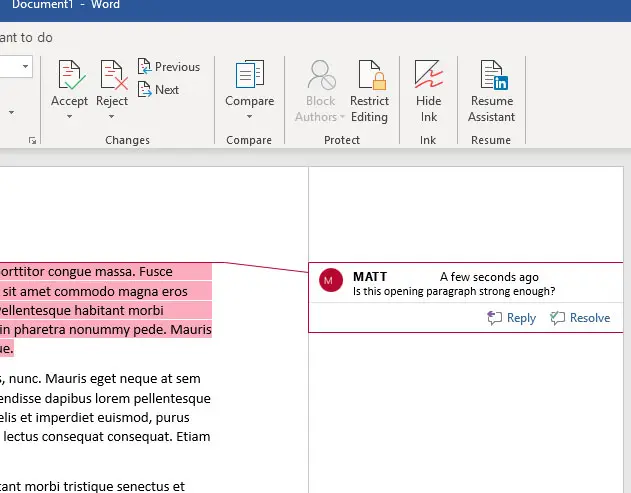
Task: Select the comment text about opening paragraph
Action: (x=454, y=292)
